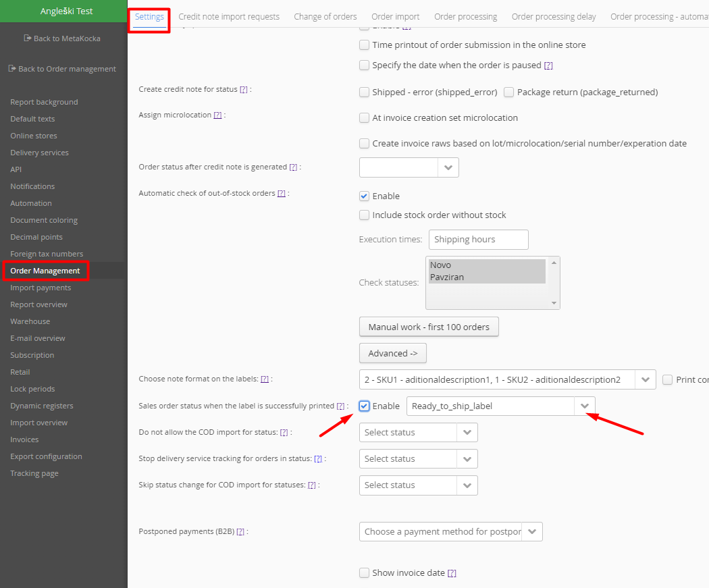Open Dynamic registers in sidebar
The width and height of the screenshot is (709, 588).
click(x=42, y=406)
